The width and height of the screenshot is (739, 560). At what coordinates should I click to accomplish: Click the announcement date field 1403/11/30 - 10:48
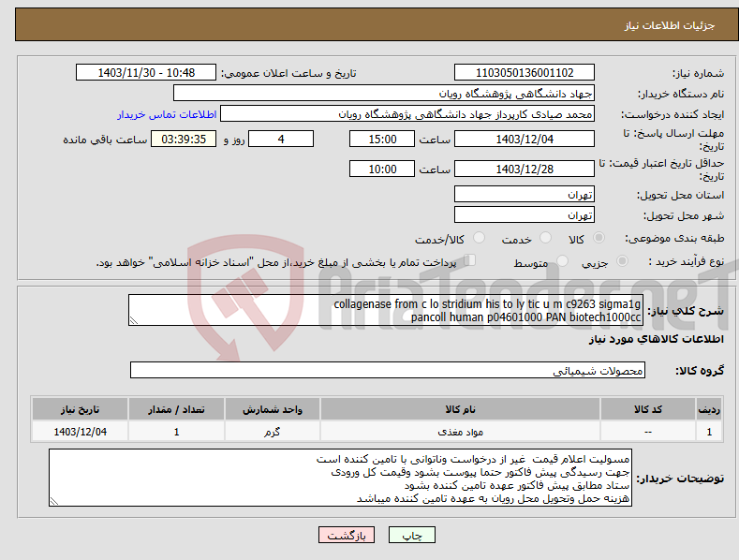click(146, 73)
